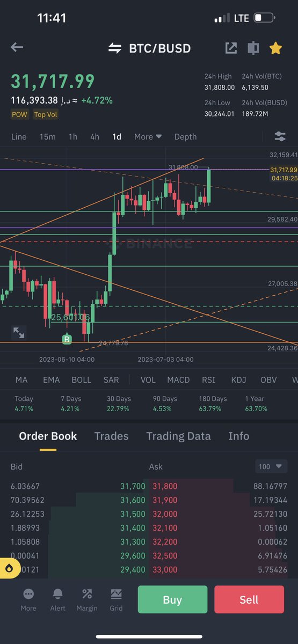This screenshot has width=298, height=644.
Task: Toggle the favorite star icon
Action: (x=275, y=48)
